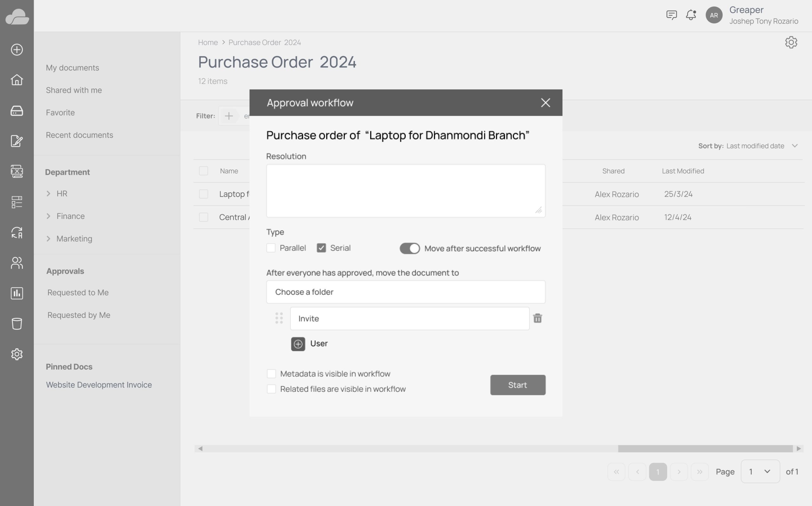Click the create new document plus icon
Screen dimensions: 812x506
coord(16,49)
